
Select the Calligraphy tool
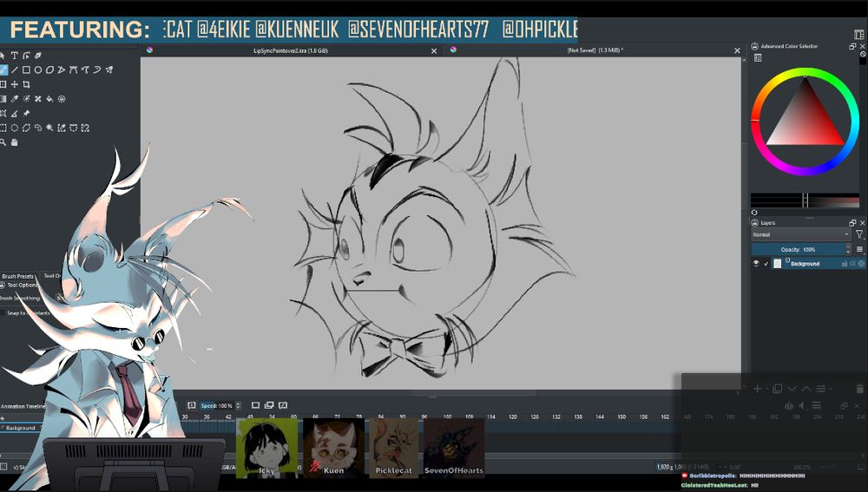(x=38, y=56)
